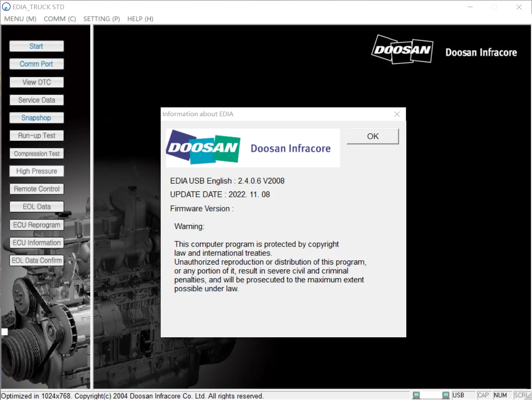
Task: Click the Warning: label in the dialog
Action: click(x=189, y=227)
